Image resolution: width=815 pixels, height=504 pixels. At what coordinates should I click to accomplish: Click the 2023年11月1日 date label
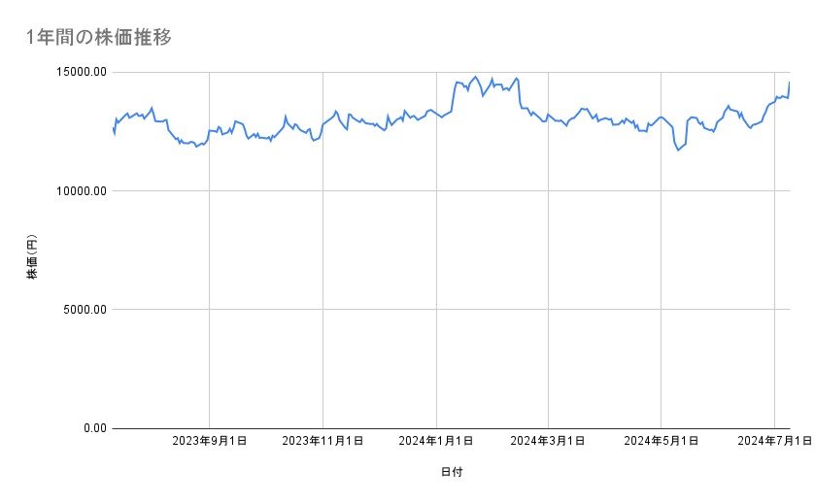tap(323, 441)
